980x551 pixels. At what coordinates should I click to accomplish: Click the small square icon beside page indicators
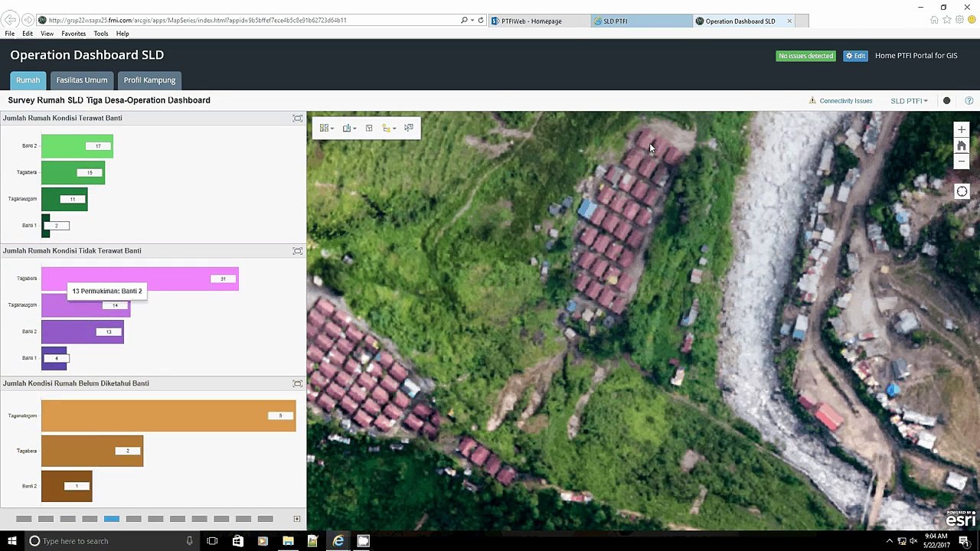pos(297,519)
